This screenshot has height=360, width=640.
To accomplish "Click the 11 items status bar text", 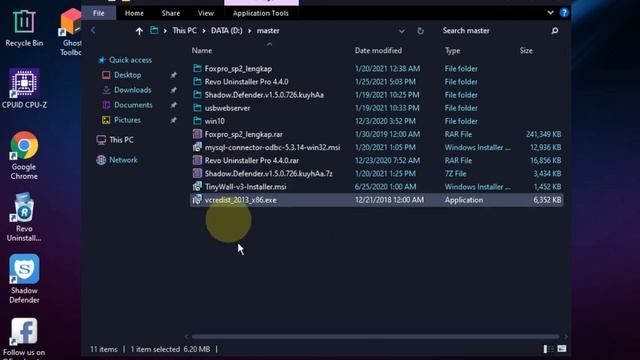I will click(x=104, y=349).
